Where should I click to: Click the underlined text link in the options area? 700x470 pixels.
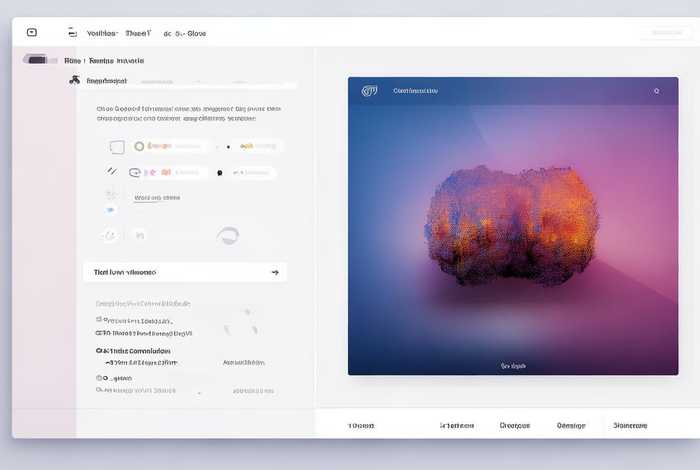[x=156, y=198]
